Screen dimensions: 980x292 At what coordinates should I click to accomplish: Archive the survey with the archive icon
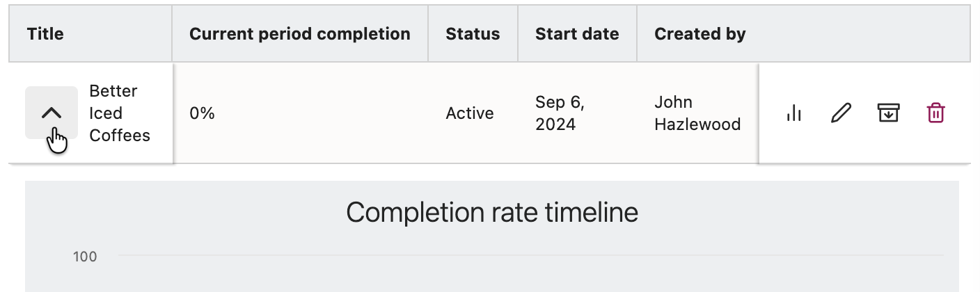point(888,113)
